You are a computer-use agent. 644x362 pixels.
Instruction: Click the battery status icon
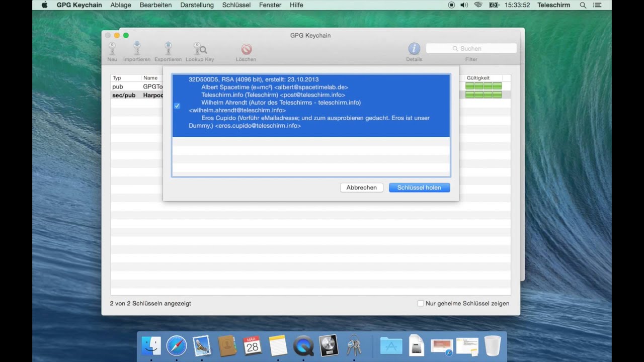click(494, 5)
